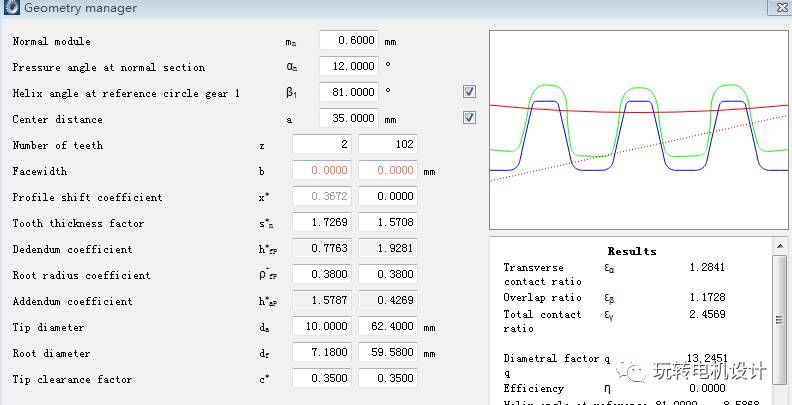792x405 pixels.
Task: Select the Transverse contact ratio value 1.2841
Action: (707, 267)
